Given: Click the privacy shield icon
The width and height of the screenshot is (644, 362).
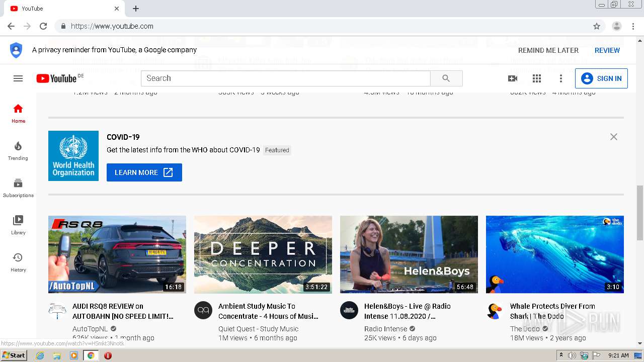Looking at the screenshot, I should (x=16, y=50).
